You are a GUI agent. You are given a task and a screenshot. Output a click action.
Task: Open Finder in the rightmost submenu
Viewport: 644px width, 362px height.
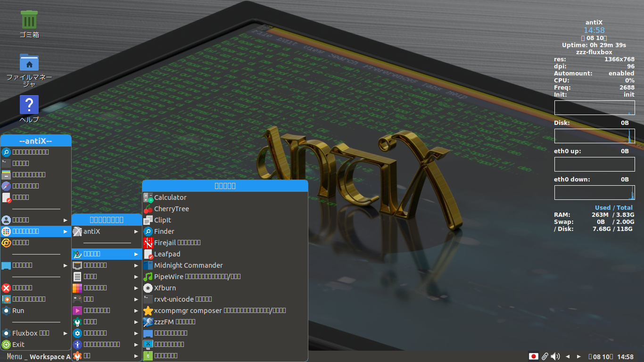click(225, 231)
